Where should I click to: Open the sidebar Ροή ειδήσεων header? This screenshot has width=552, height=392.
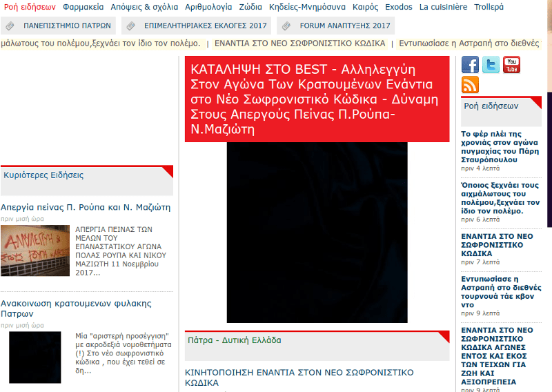(x=491, y=106)
